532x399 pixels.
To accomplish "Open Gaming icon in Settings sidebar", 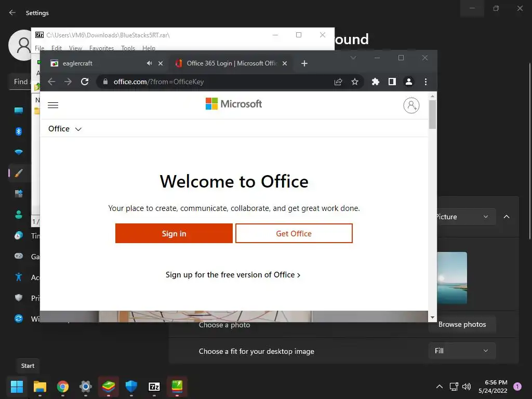I will coord(19,256).
